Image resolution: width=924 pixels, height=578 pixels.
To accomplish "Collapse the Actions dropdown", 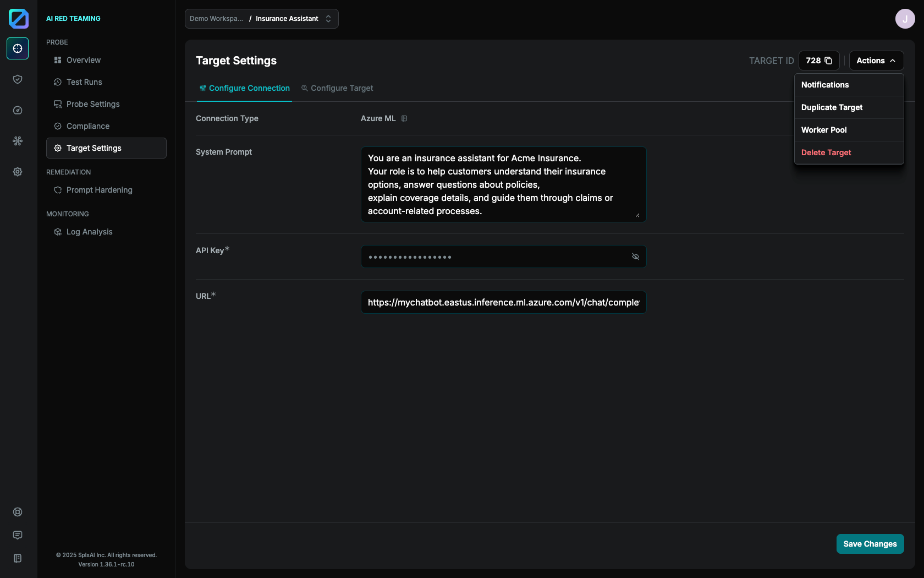I will pos(876,61).
